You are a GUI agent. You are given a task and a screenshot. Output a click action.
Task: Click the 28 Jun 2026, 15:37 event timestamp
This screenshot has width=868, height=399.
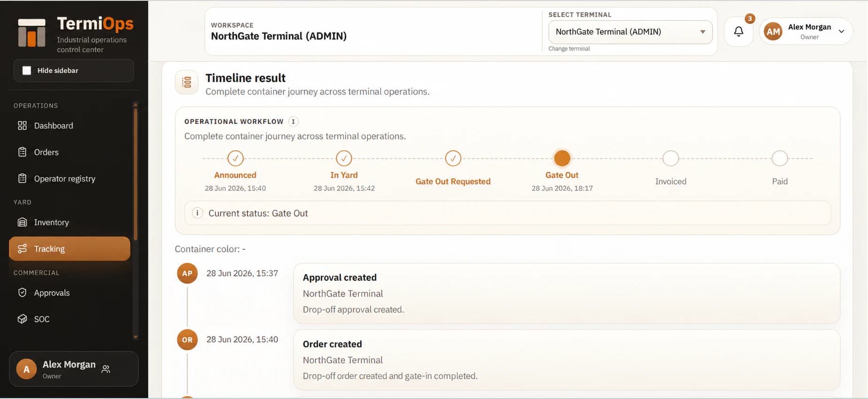[242, 273]
